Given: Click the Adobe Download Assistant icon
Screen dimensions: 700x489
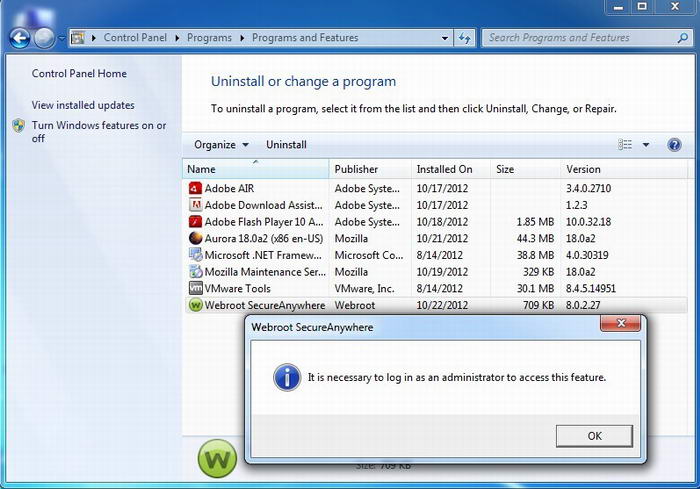Looking at the screenshot, I should (x=195, y=205).
